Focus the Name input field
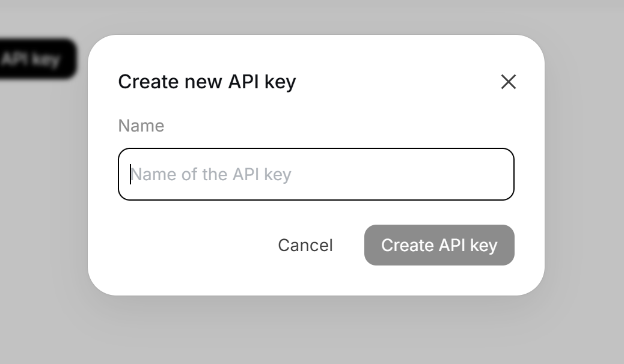Viewport: 624px width, 364px height. tap(316, 174)
